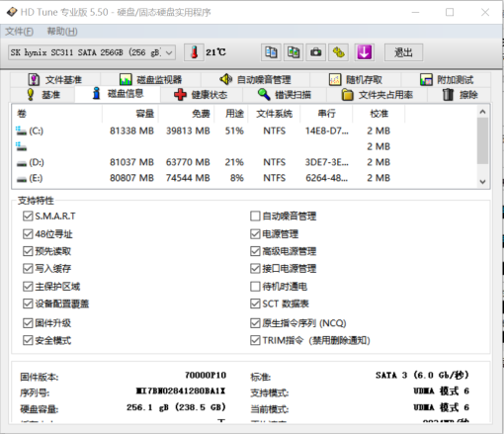Viewport: 504px width, 434px height.
Task: Toggle the 预先读取 checkbox
Action: pyautogui.click(x=28, y=251)
